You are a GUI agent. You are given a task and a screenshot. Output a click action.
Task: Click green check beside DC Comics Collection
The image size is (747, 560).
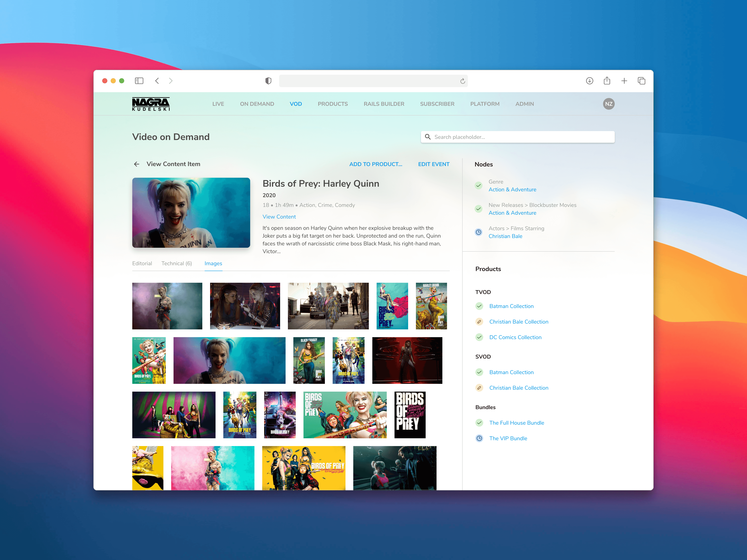point(479,337)
